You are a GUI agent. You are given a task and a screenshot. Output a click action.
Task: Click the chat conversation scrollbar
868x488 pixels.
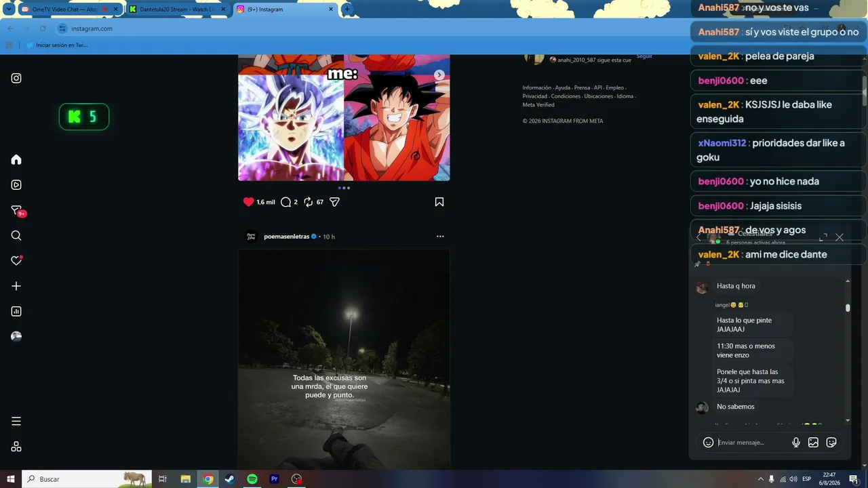(848, 308)
